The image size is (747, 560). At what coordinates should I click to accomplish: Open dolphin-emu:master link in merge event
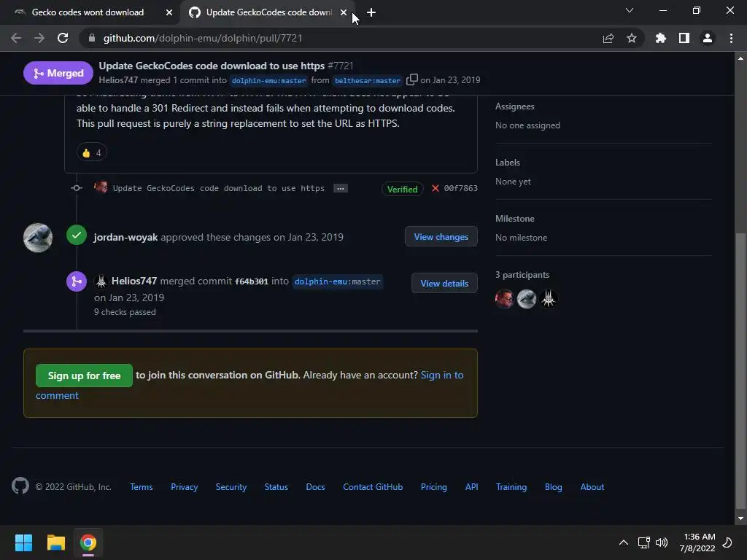337,281
